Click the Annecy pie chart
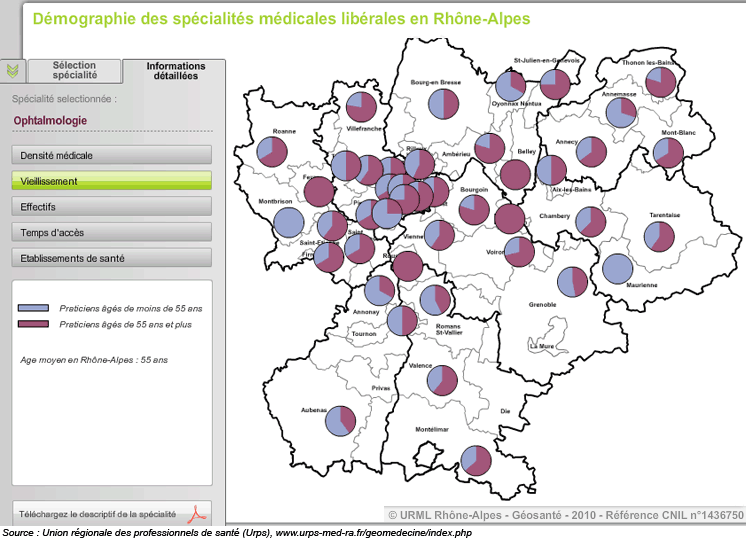Viewport: 746px width, 540px height. pyautogui.click(x=591, y=152)
